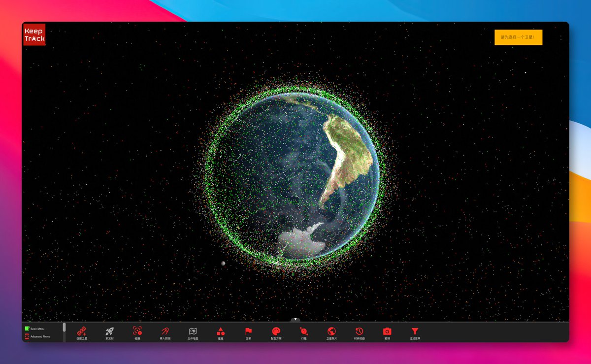Image resolution: width=591 pixels, height=364 pixels.
Task: Dismiss the yellow 请先选择一个卫星 notification
Action: click(518, 37)
